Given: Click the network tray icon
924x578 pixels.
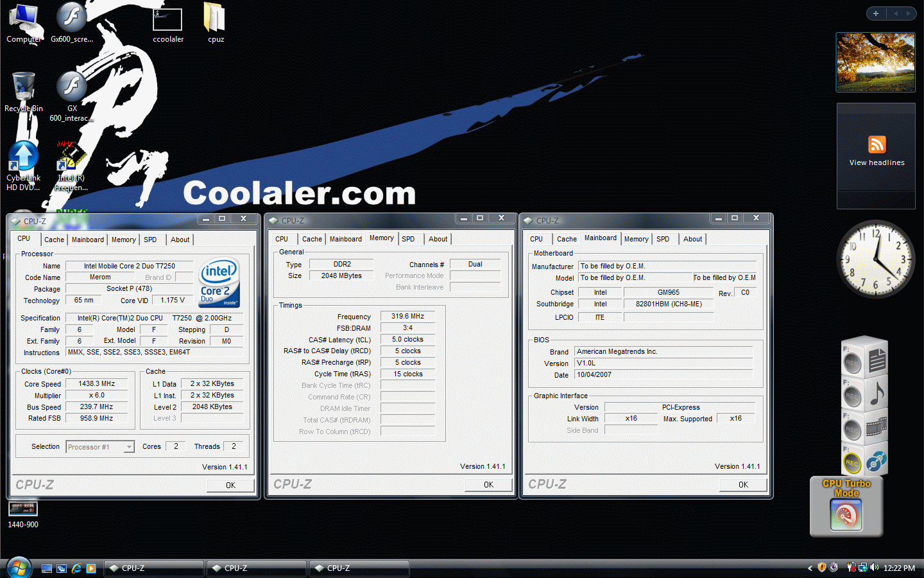Looking at the screenshot, I should coord(863,568).
